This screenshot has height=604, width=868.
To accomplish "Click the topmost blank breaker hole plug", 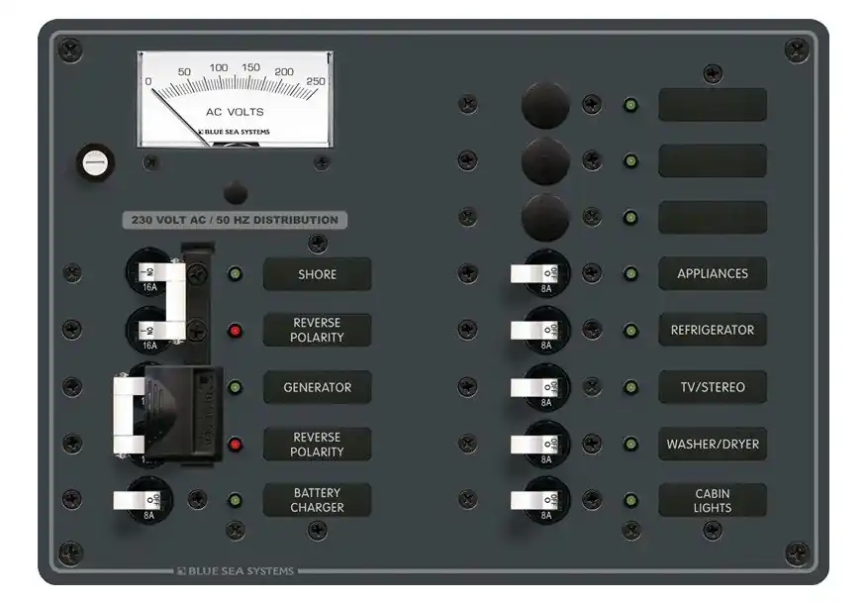I will pos(545,105).
